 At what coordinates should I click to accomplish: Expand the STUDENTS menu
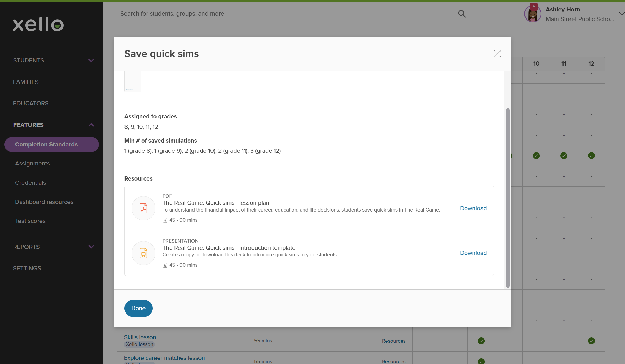point(91,60)
